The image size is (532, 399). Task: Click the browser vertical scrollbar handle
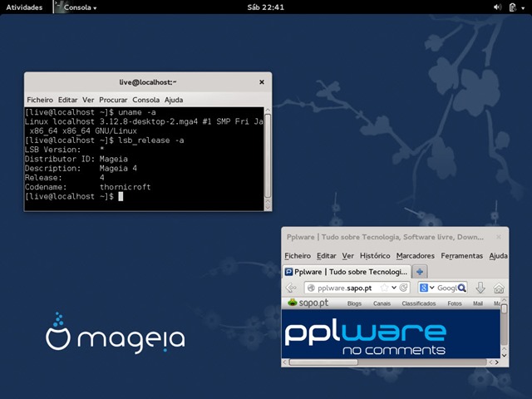coord(505,308)
